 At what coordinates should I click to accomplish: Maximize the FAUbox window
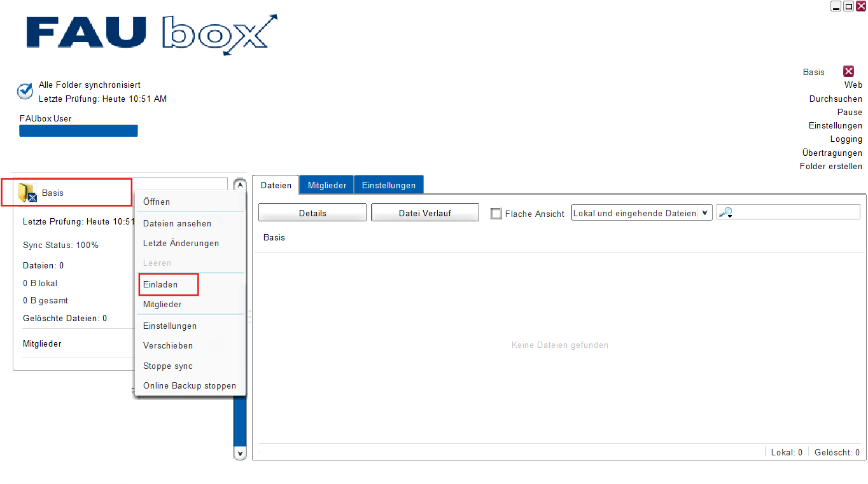click(848, 6)
